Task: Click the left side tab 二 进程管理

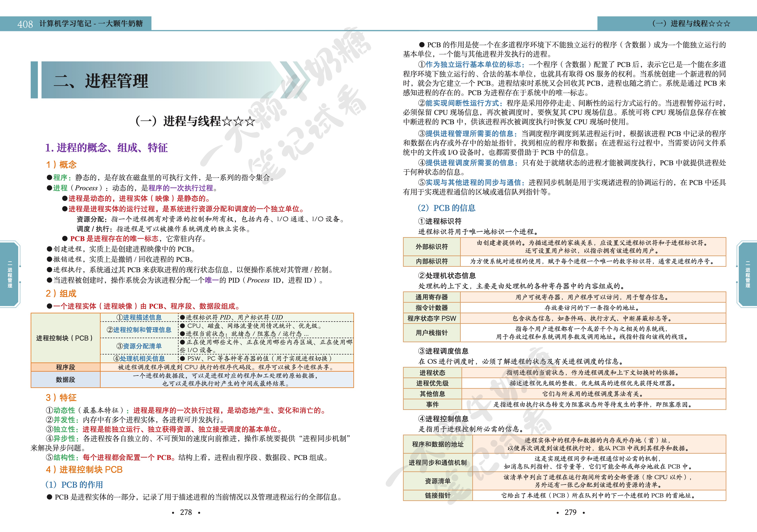Action: coord(10,274)
